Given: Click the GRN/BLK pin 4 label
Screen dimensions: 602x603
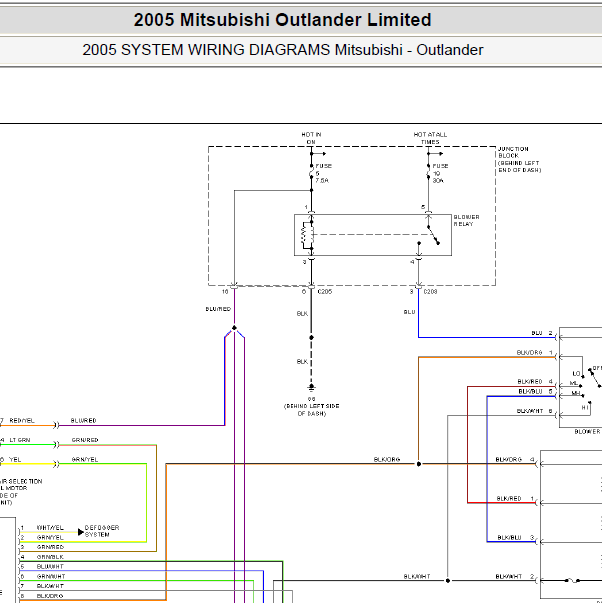Looking at the screenshot, I should 50,556.
